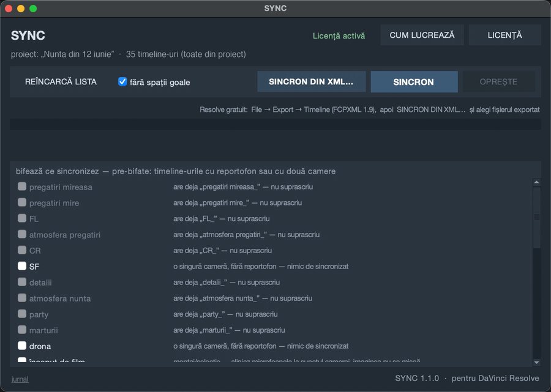This screenshot has height=392, width=551.
Task: Tick the detalii timeline checkbox
Action: (x=22, y=282)
